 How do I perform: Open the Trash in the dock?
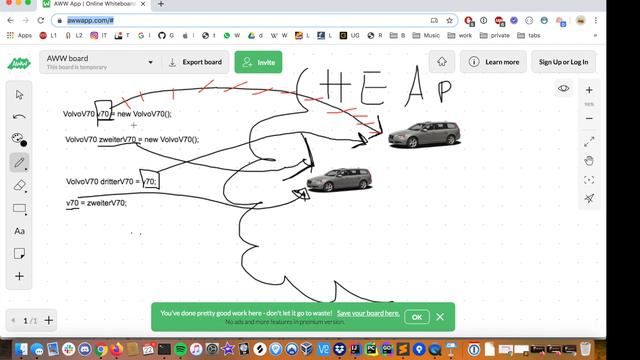[585, 349]
